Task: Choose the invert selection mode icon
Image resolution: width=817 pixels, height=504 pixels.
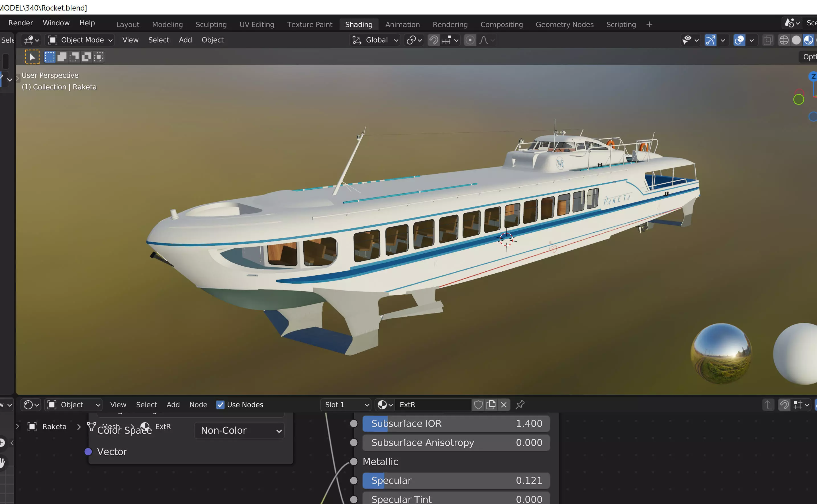Action: pyautogui.click(x=86, y=57)
